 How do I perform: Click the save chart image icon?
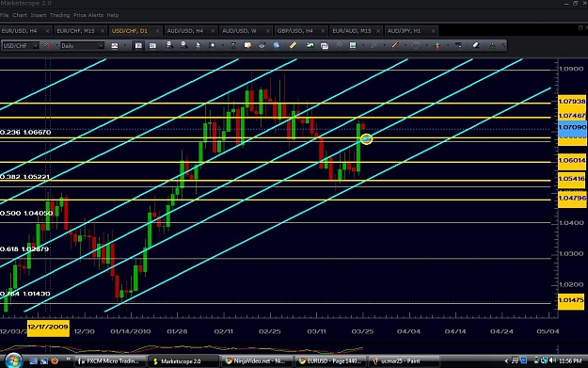tap(353, 45)
